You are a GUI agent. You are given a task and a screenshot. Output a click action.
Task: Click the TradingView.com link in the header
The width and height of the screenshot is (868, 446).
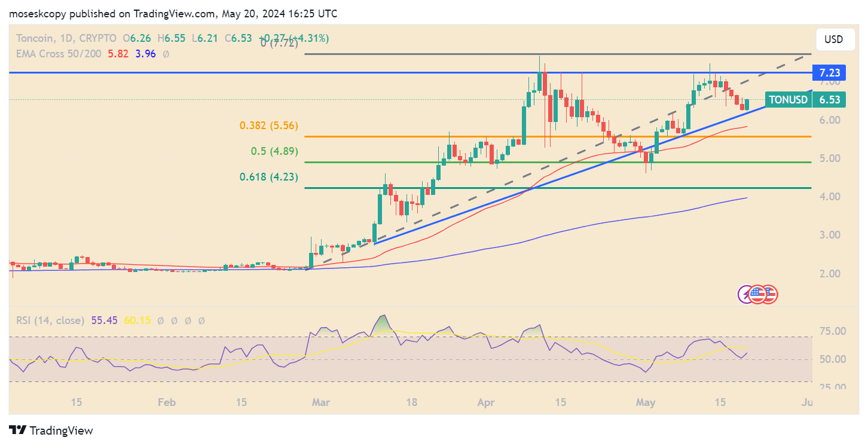pyautogui.click(x=173, y=13)
